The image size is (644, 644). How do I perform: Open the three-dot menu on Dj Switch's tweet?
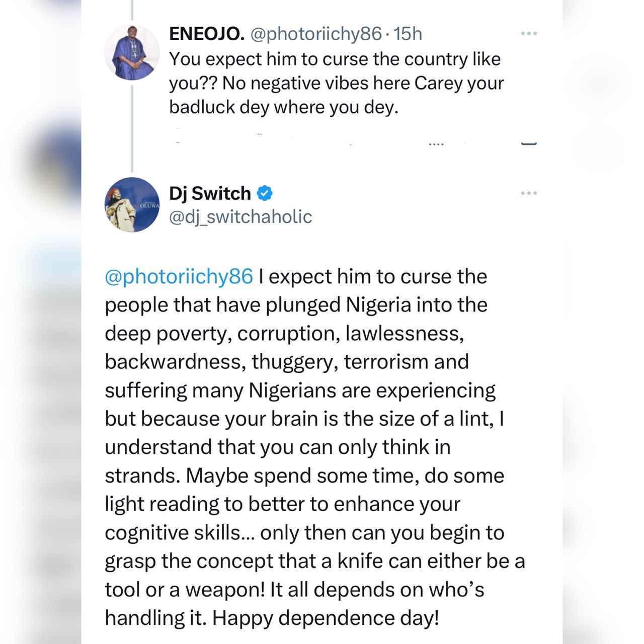pyautogui.click(x=529, y=193)
